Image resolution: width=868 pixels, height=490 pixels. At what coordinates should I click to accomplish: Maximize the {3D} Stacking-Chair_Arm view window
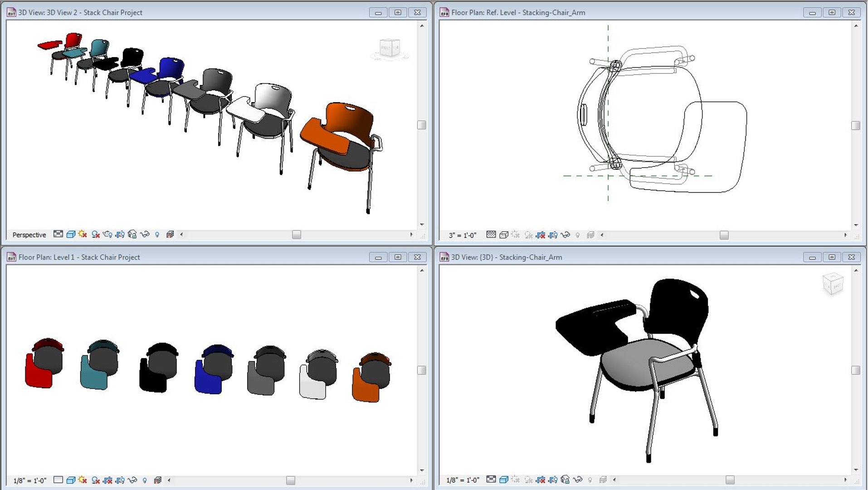click(832, 257)
